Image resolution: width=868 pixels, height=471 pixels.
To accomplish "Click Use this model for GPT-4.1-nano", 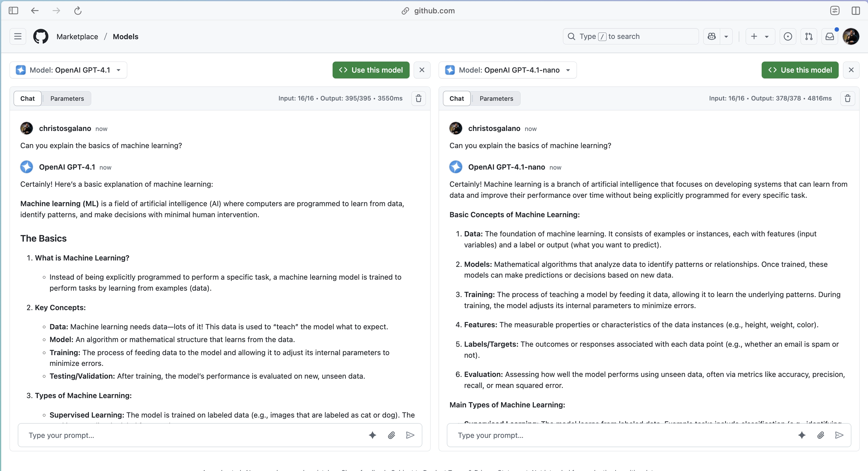I will pyautogui.click(x=800, y=70).
